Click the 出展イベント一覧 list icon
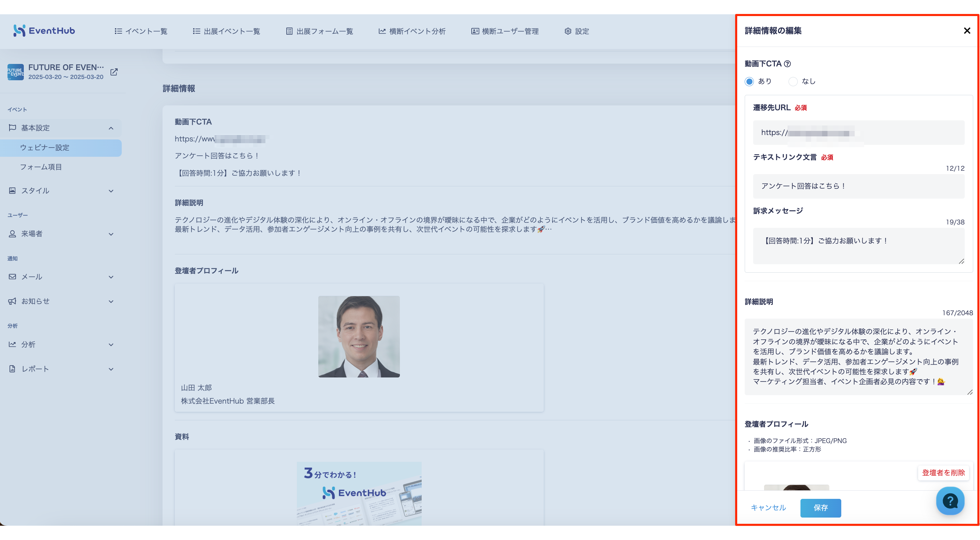 pos(196,31)
